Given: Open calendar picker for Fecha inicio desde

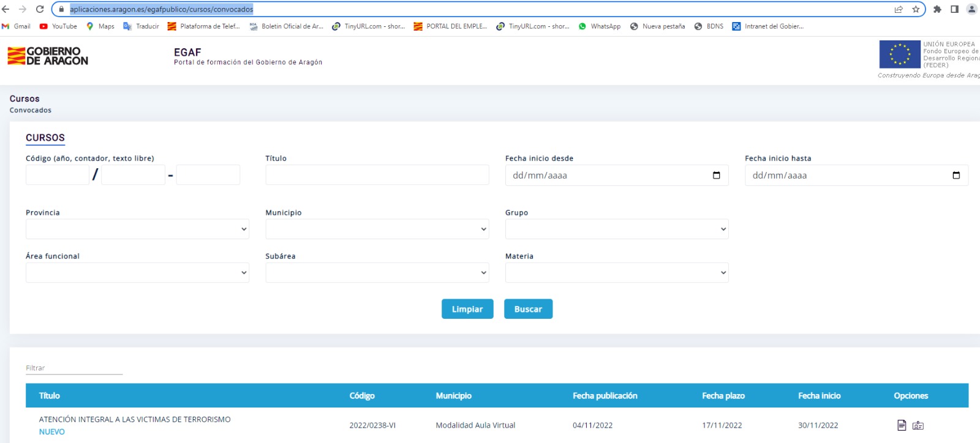Looking at the screenshot, I should click(716, 176).
